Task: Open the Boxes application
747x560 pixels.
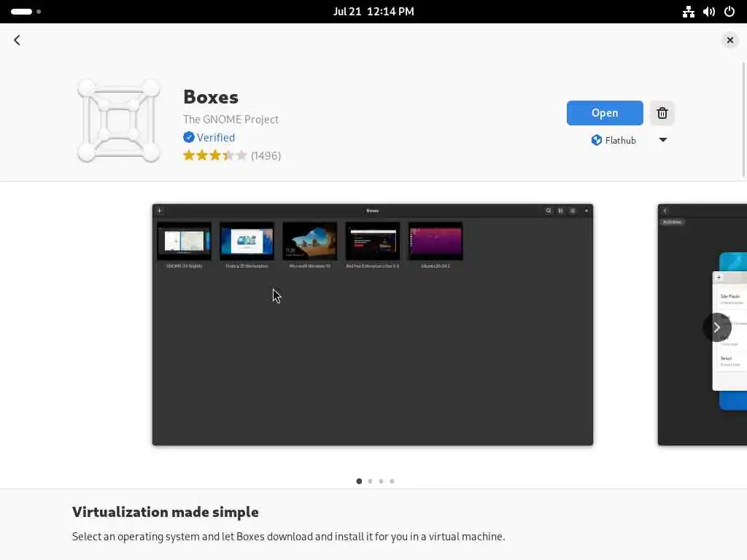Action: pos(605,113)
